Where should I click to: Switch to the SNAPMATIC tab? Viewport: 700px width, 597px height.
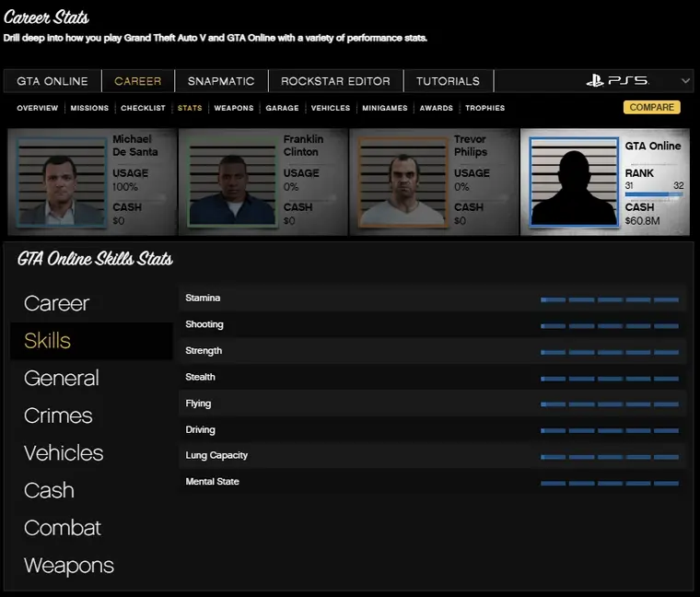(x=216, y=81)
